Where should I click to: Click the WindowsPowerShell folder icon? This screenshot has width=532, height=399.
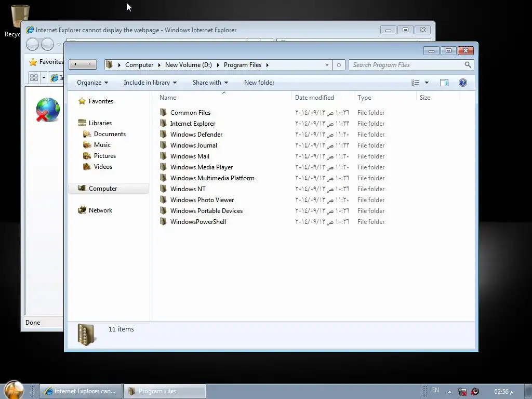pos(163,221)
